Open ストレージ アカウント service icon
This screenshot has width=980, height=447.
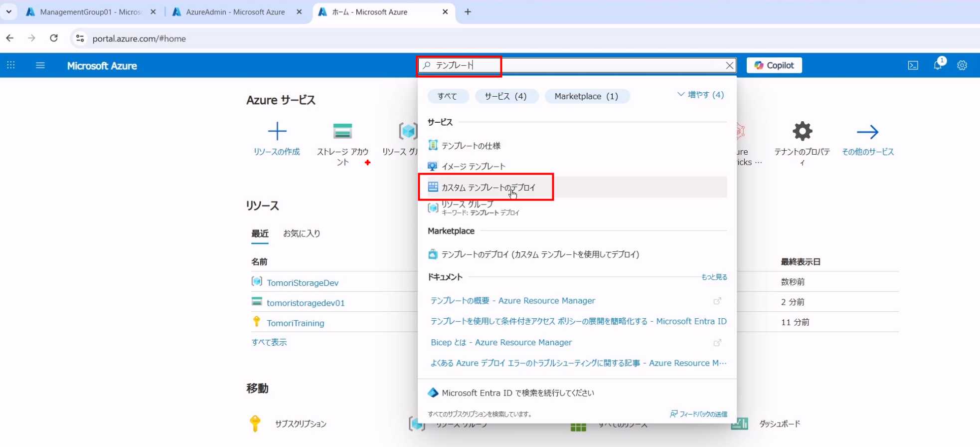(x=342, y=132)
